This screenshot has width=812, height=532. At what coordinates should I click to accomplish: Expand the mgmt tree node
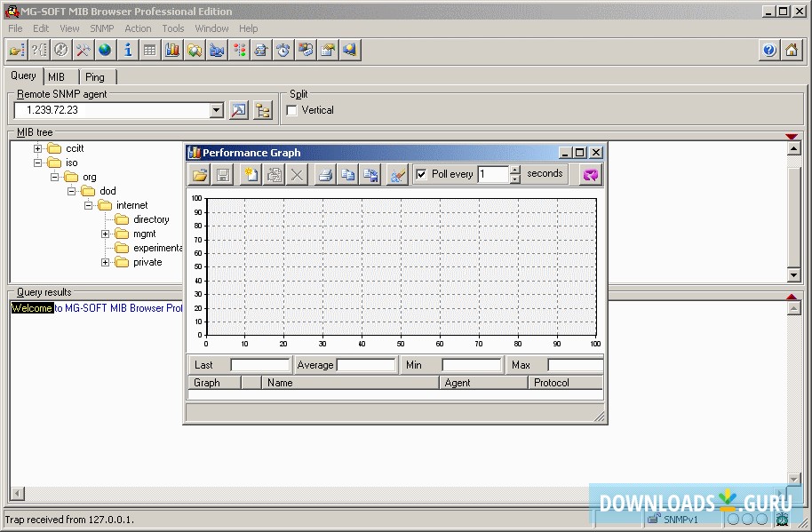pyautogui.click(x=105, y=234)
